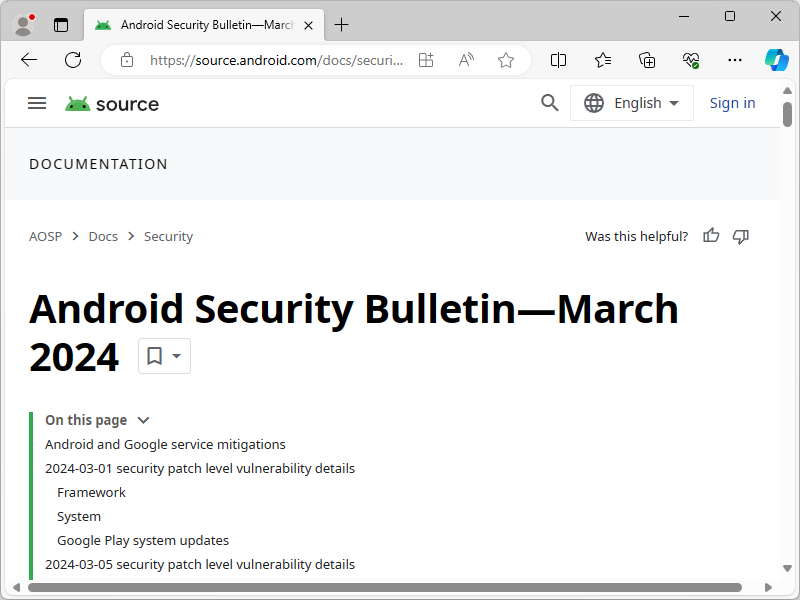Click the bookmark icon beside the title
This screenshot has height=600, width=800.
pyautogui.click(x=156, y=355)
